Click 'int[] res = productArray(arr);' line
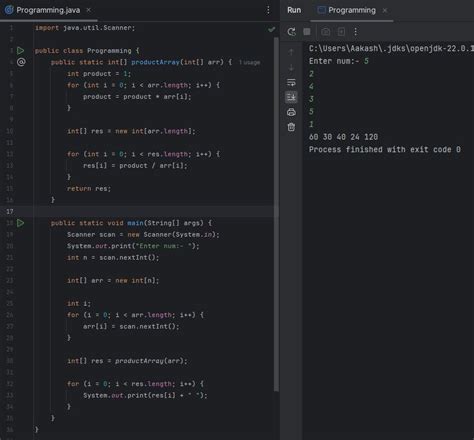Viewport: 474px width, 440px height. (127, 361)
